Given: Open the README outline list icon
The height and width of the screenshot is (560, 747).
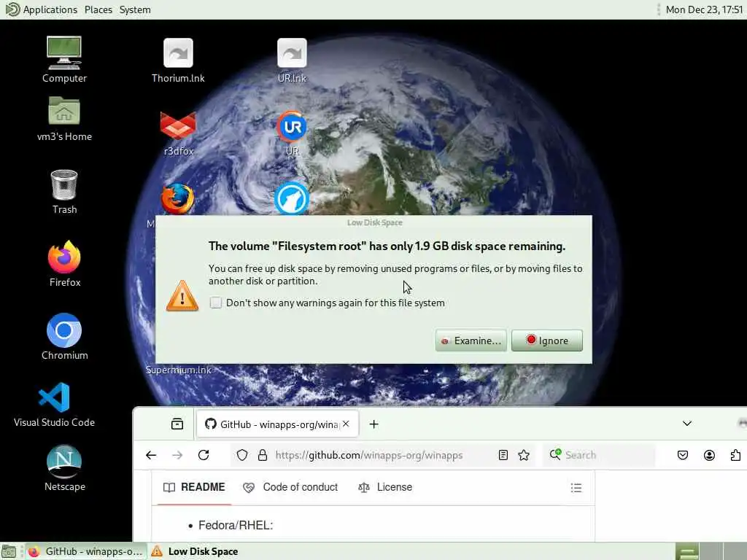Looking at the screenshot, I should click(x=576, y=488).
